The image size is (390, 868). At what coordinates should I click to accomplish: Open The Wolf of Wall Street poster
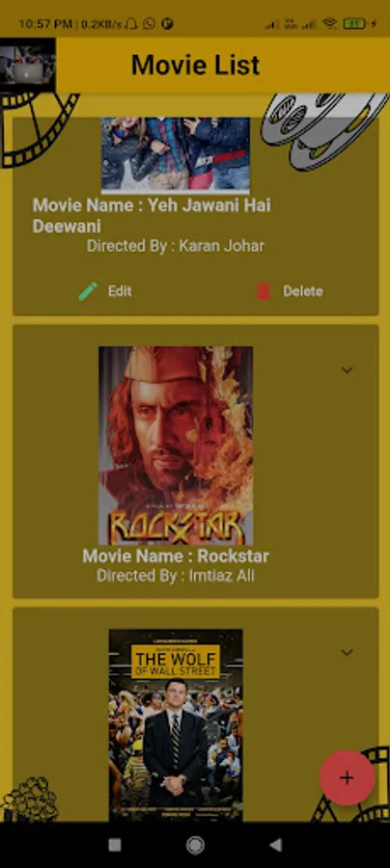pyautogui.click(x=176, y=725)
